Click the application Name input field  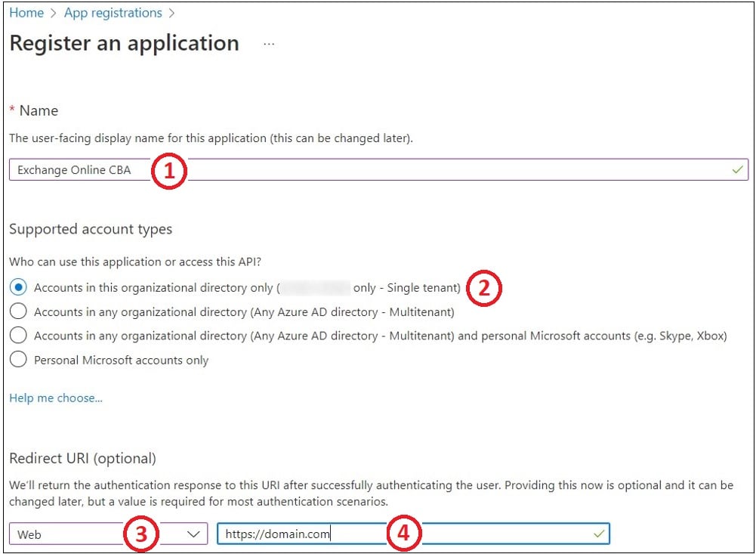[x=378, y=169]
